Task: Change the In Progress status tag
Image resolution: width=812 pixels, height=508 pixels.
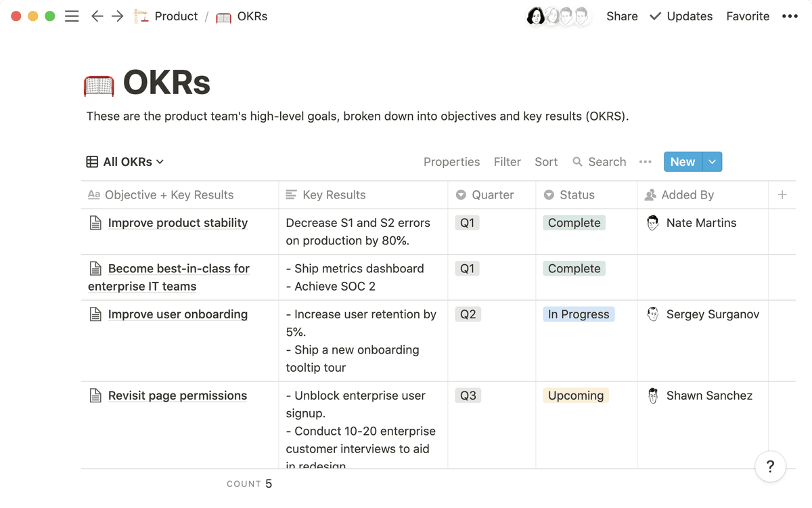Action: (579, 314)
